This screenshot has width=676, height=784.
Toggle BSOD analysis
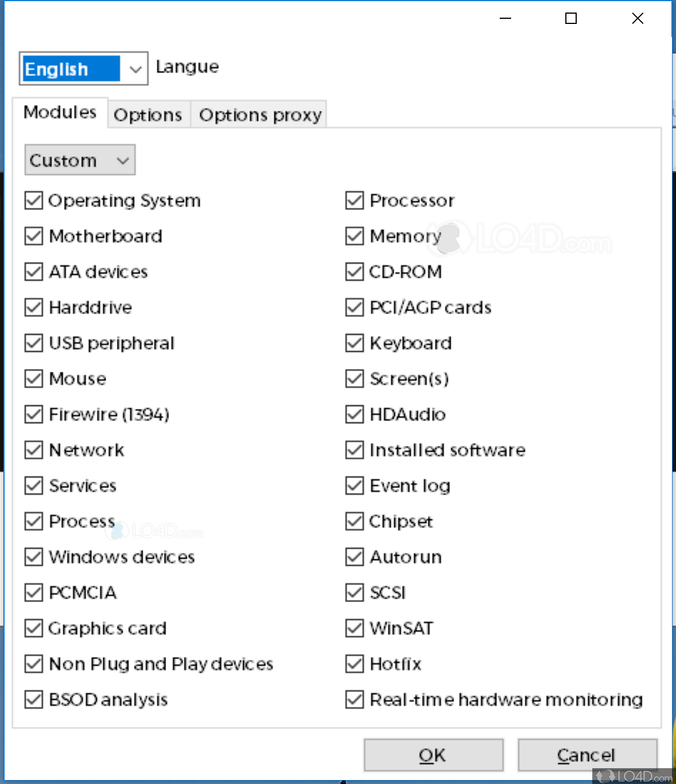pyautogui.click(x=33, y=699)
